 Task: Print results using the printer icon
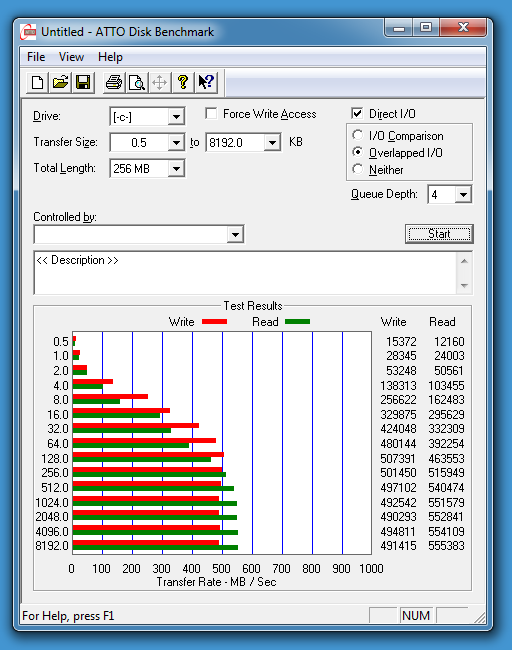[114, 82]
